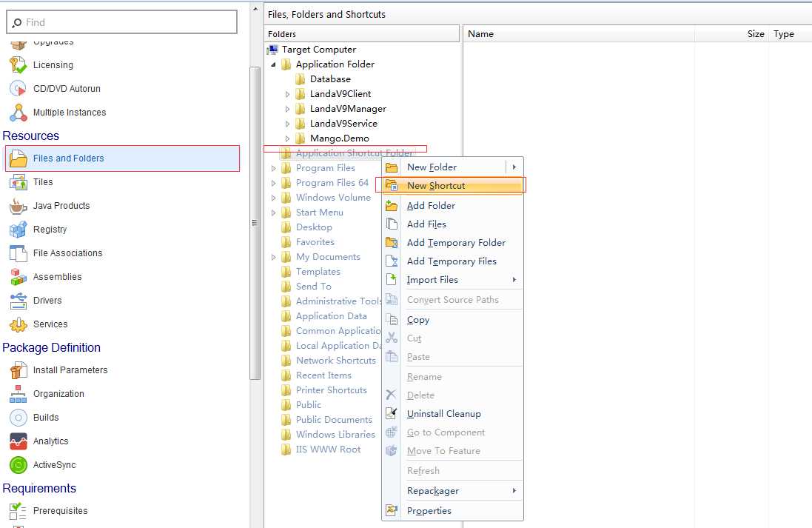Click the Uninstall Cleanup menu icon
The width and height of the screenshot is (812, 528).
click(x=392, y=413)
